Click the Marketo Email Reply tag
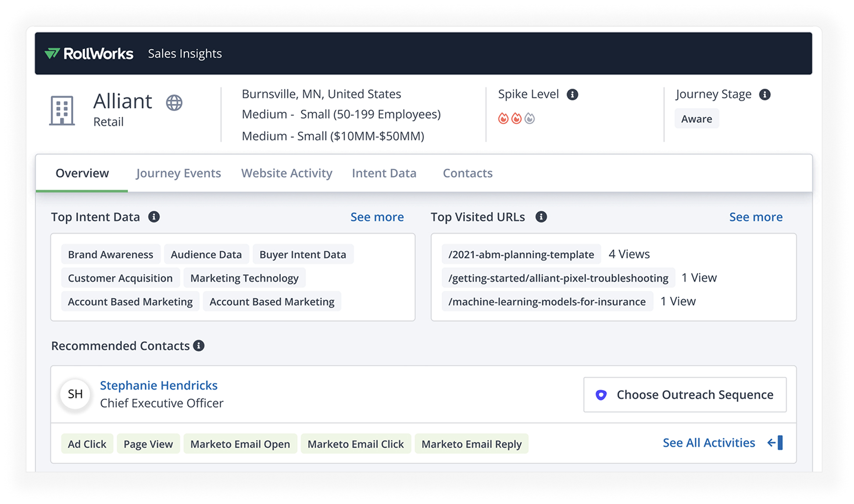This screenshot has height=504, width=854. click(x=472, y=444)
